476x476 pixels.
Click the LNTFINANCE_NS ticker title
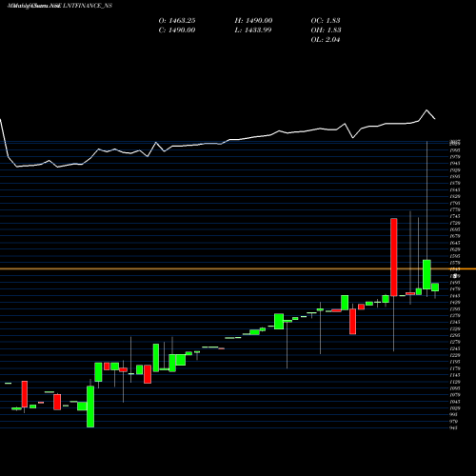point(88,6)
